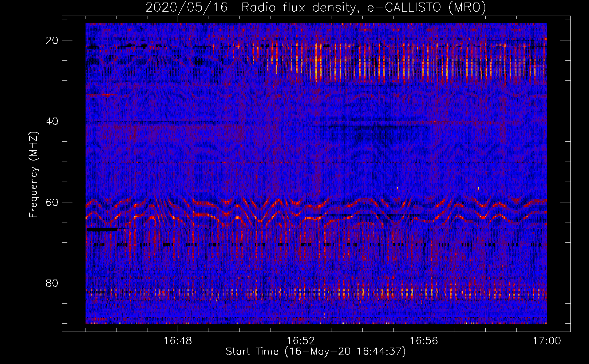Click the spectrogram plot area

click(x=316, y=174)
